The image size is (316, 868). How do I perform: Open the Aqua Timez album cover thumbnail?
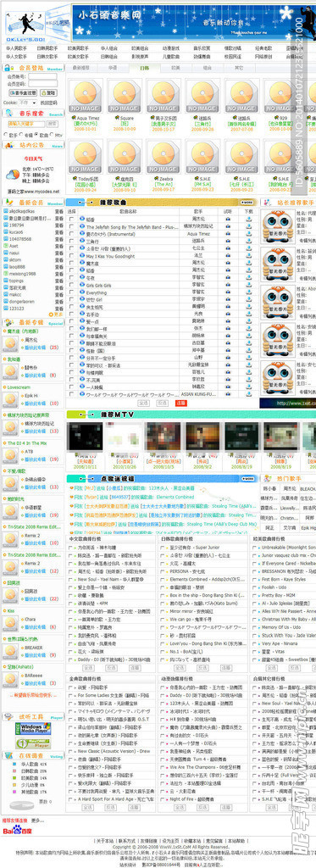click(86, 96)
